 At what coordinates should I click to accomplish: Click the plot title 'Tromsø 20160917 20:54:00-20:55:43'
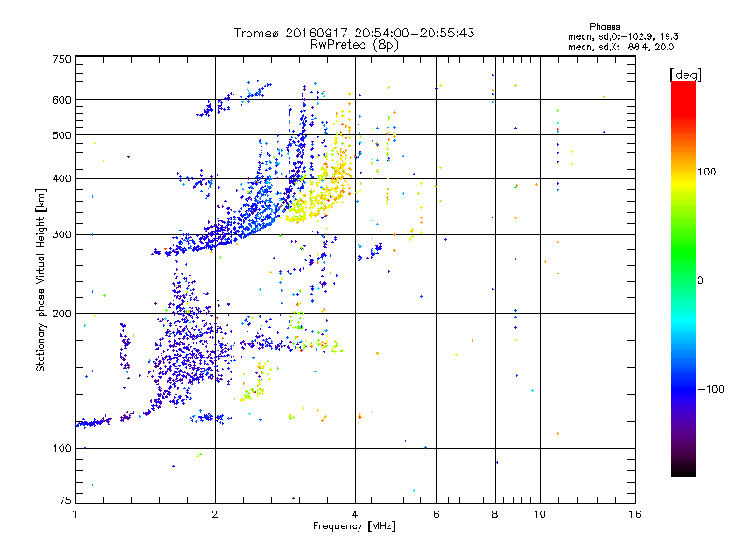[354, 33]
